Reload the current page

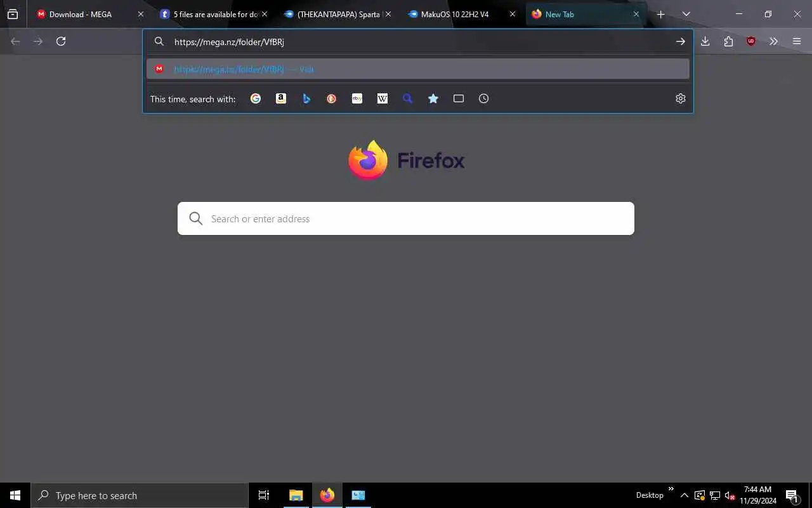(x=61, y=41)
